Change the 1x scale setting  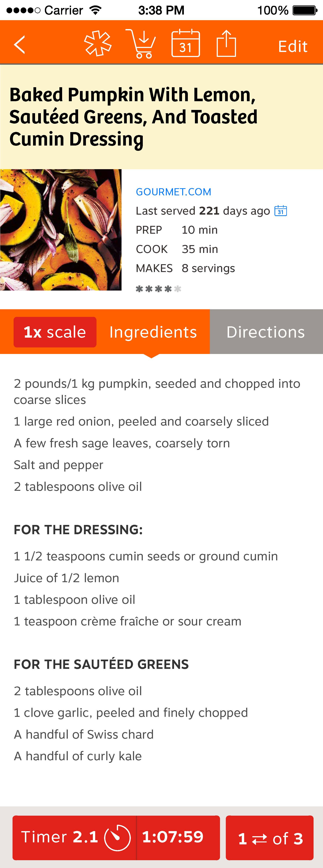coord(55,332)
